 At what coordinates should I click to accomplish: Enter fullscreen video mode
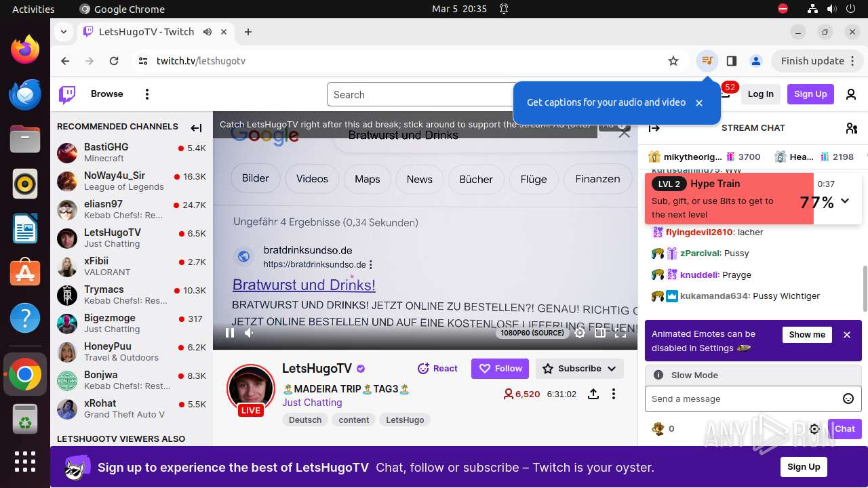pos(620,333)
